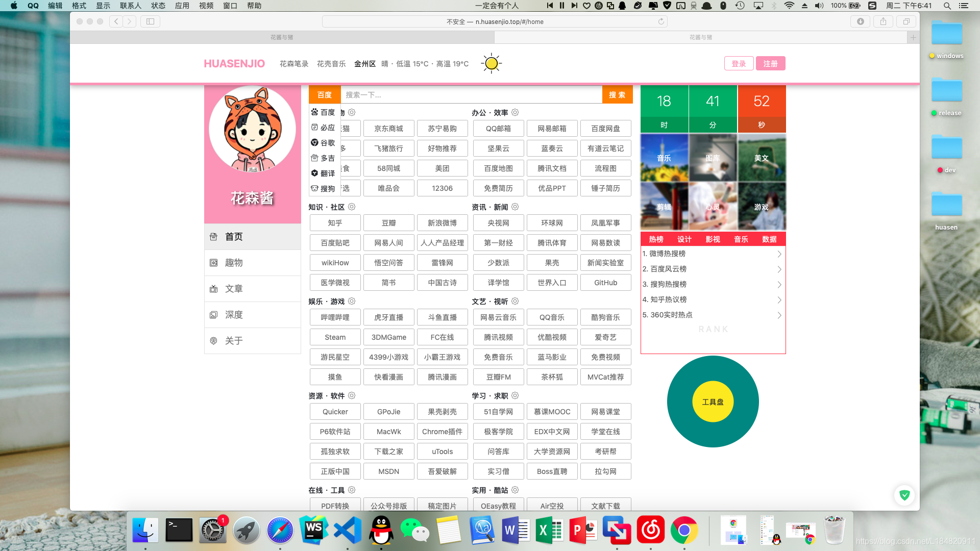Image resolution: width=980 pixels, height=551 pixels.
Task: Click settings icon next to 在线·工具
Action: pyautogui.click(x=352, y=490)
